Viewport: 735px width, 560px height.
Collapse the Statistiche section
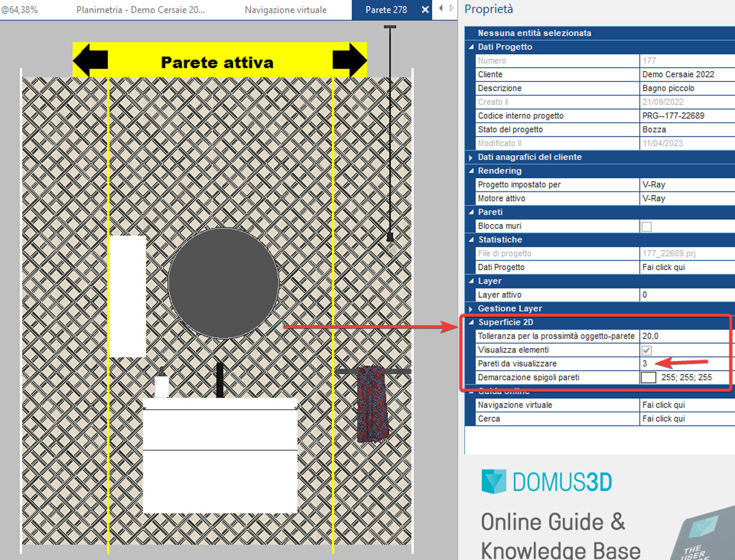click(470, 240)
